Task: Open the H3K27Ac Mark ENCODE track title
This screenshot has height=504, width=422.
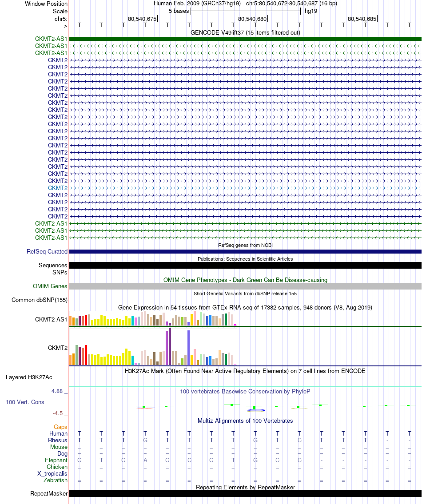Action: point(245,371)
